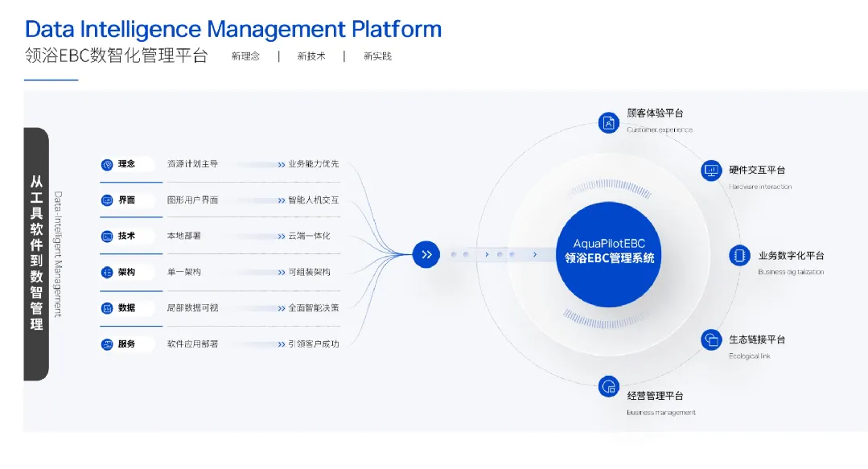This screenshot has height=469, width=868.
Task: Click the 技术 technology row icon
Action: click(x=107, y=237)
